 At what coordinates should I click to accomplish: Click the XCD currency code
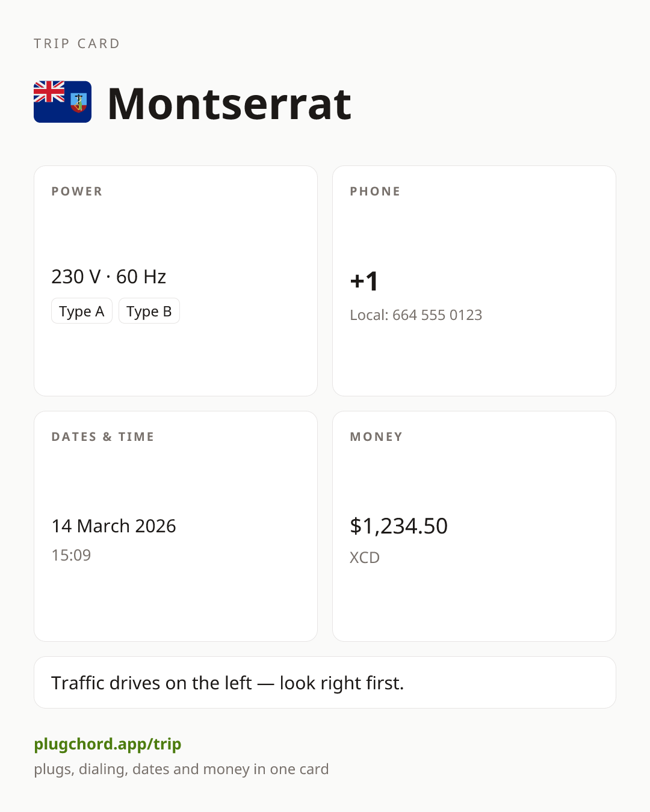[x=365, y=558]
